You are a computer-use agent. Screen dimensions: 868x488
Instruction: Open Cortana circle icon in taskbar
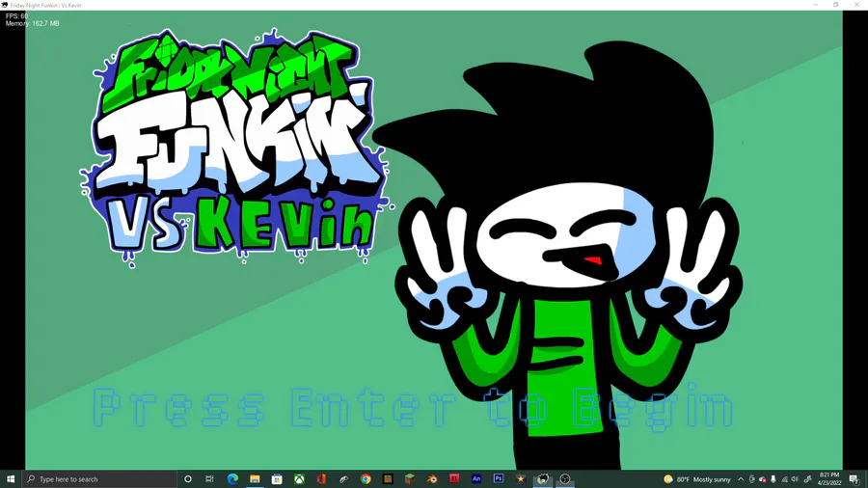(x=188, y=479)
